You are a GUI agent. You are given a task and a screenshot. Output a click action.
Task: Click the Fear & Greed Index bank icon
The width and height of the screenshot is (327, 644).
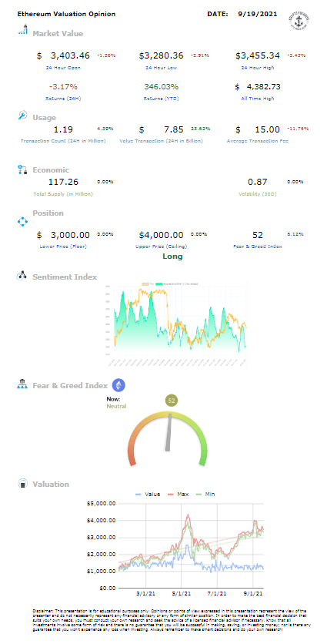22,384
